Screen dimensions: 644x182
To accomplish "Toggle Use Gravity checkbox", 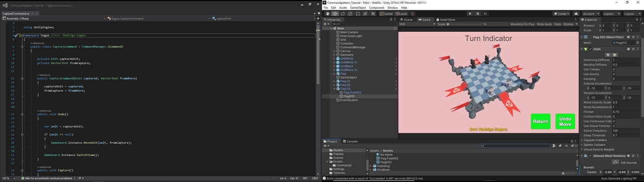I will [x=614, y=74].
